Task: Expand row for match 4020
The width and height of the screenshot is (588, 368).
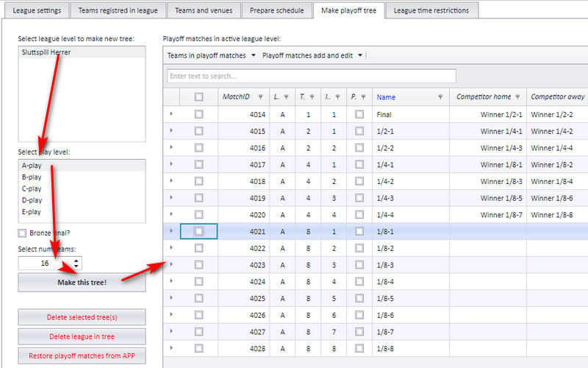Action: [171, 213]
